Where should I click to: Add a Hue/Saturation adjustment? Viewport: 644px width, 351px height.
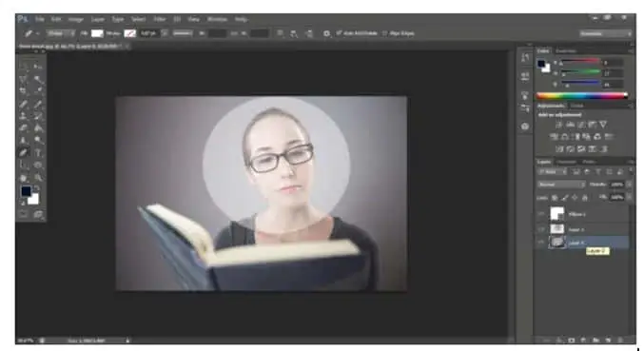[x=554, y=137]
